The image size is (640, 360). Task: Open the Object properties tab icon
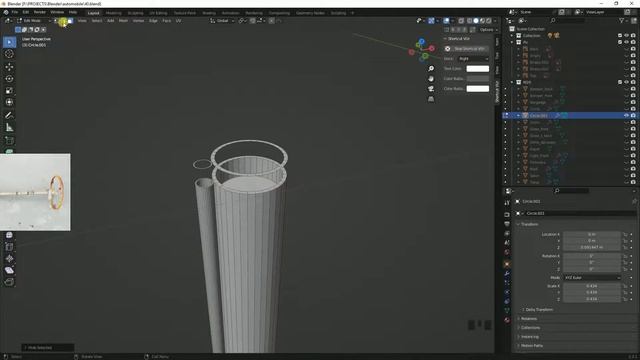pyautogui.click(x=507, y=264)
